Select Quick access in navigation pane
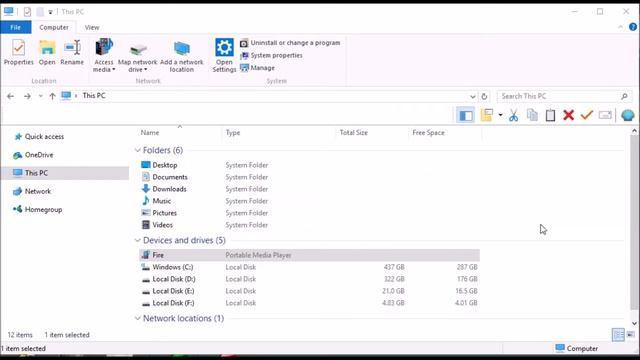640x360 pixels. click(x=39, y=137)
